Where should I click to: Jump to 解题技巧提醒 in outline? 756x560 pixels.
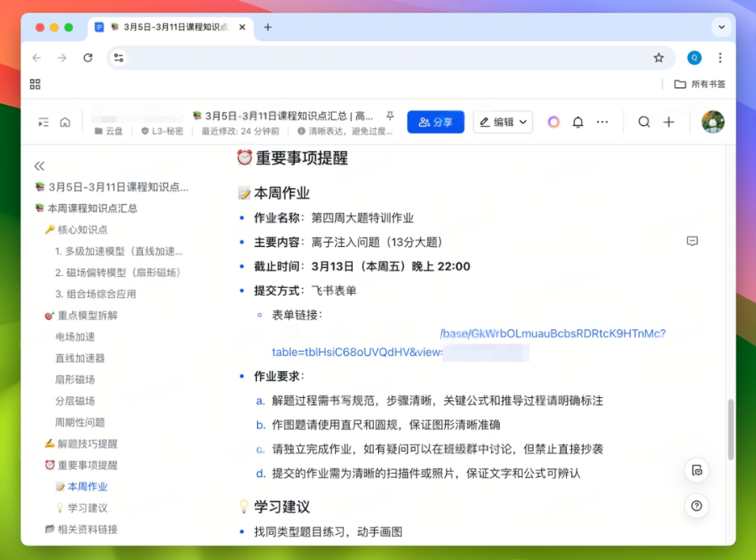coord(81,444)
